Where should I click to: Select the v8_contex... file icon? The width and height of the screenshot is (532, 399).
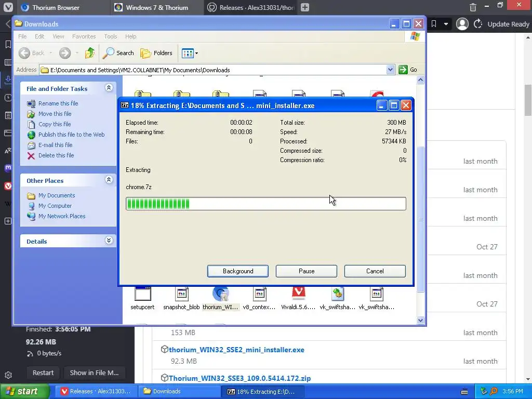(x=260, y=294)
